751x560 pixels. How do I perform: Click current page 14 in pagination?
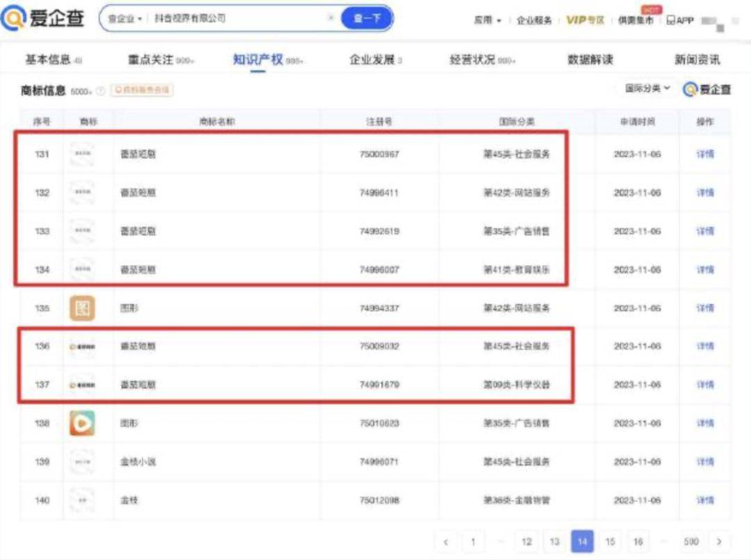(x=582, y=542)
